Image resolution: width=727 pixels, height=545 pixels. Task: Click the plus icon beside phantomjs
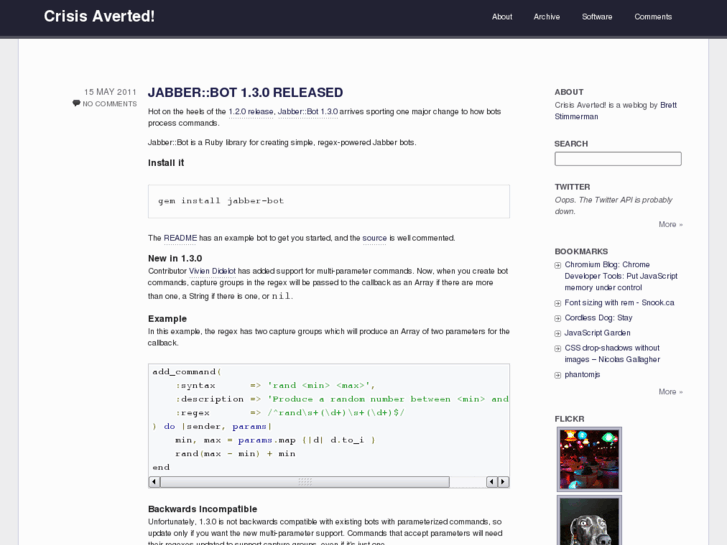(558, 375)
